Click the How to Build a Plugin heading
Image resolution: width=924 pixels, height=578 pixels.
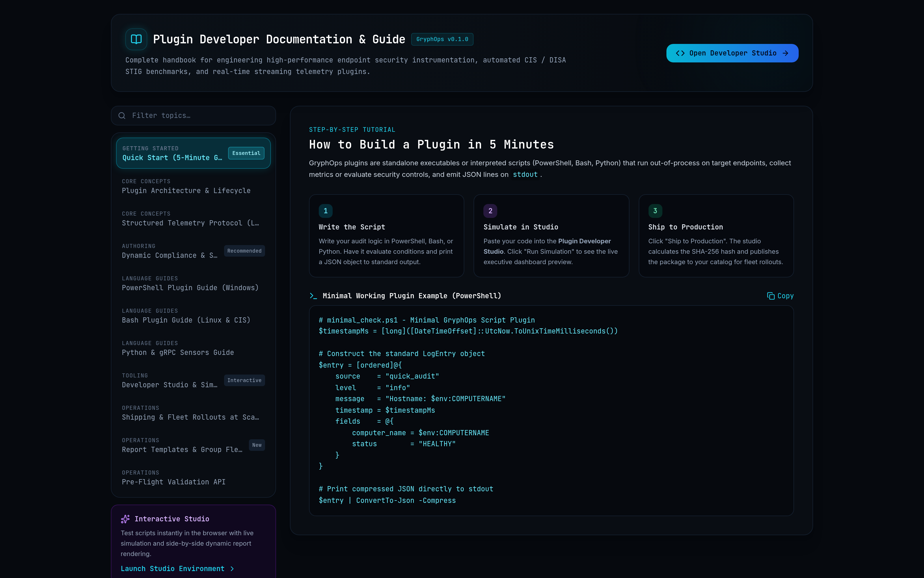pyautogui.click(x=431, y=144)
